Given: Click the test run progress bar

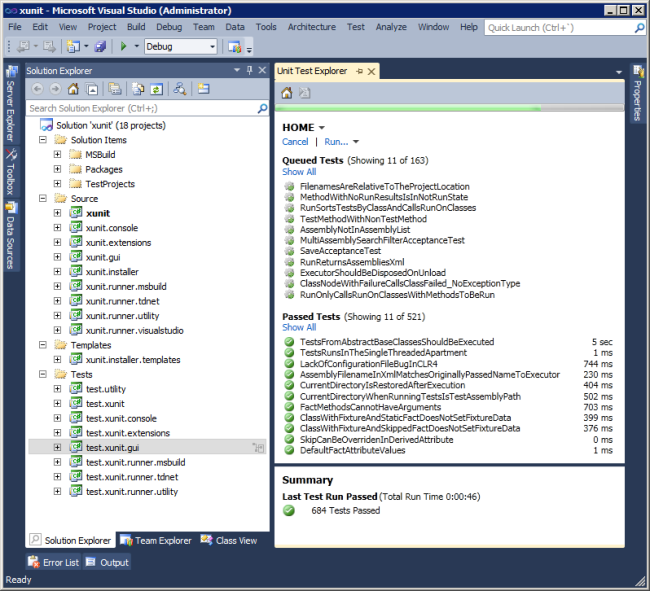Looking at the screenshot, I should click(449, 108).
